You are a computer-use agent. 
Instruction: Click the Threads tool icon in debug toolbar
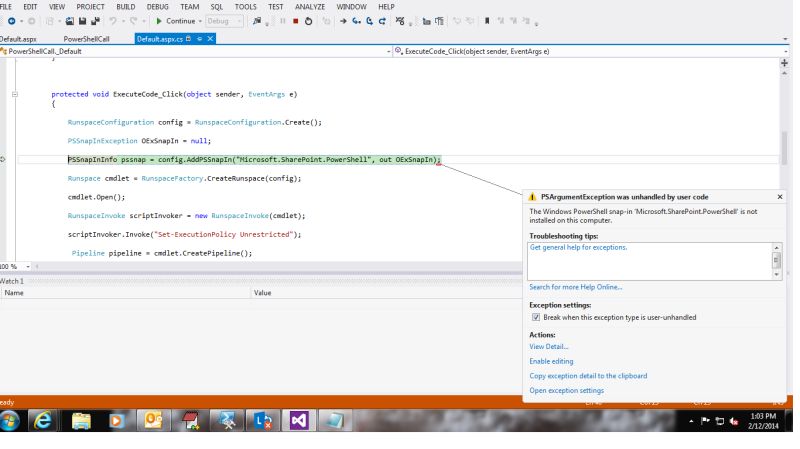pyautogui.click(x=400, y=21)
